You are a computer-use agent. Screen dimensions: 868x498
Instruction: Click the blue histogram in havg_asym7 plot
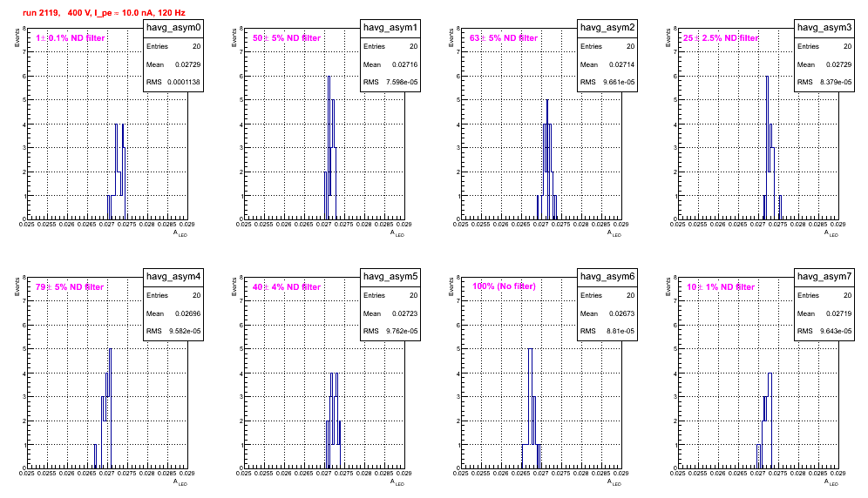[x=765, y=421]
